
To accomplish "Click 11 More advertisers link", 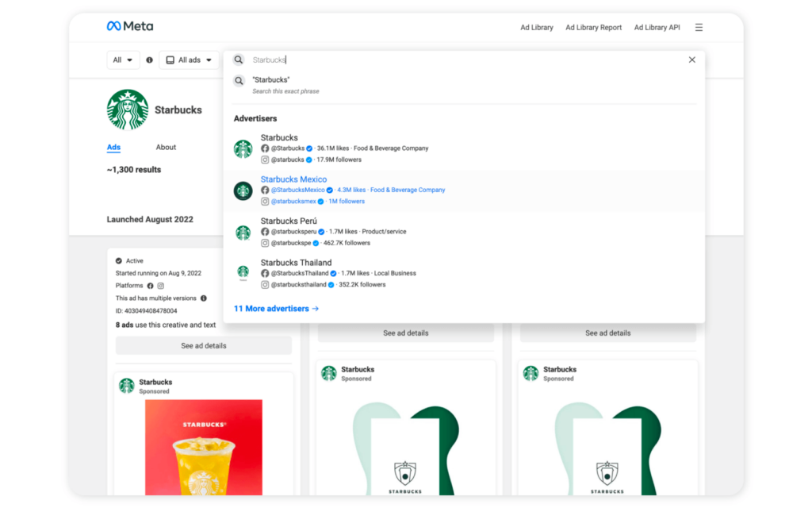I will point(276,309).
